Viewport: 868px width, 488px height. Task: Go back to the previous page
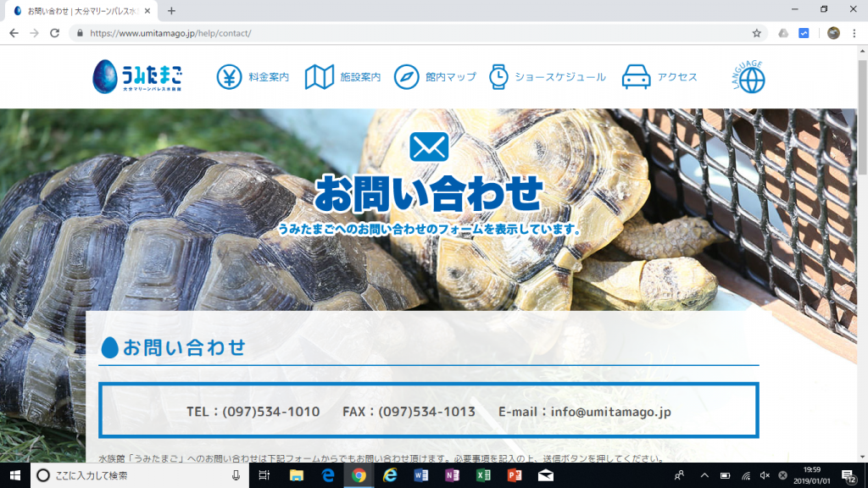tap(14, 33)
